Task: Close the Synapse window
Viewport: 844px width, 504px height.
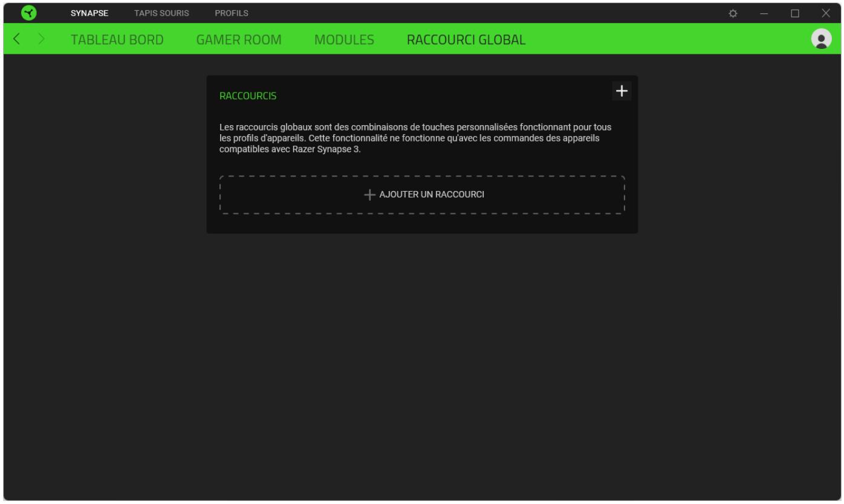Action: pos(826,13)
